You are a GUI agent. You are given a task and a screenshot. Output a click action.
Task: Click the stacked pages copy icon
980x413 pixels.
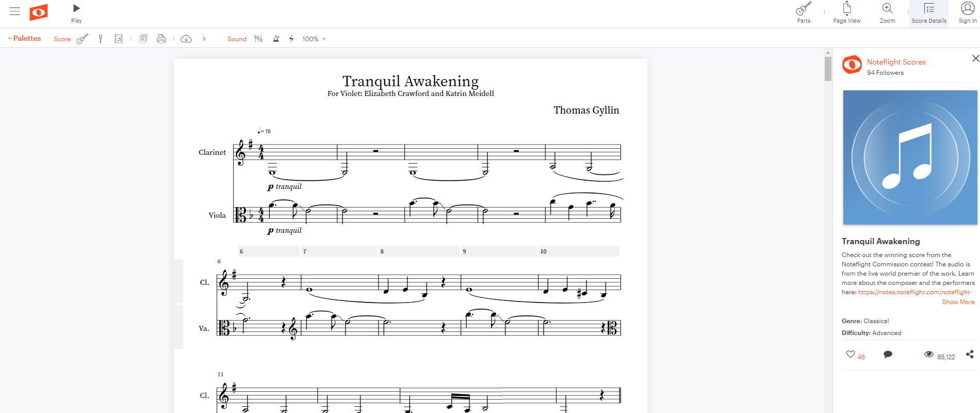click(x=143, y=39)
